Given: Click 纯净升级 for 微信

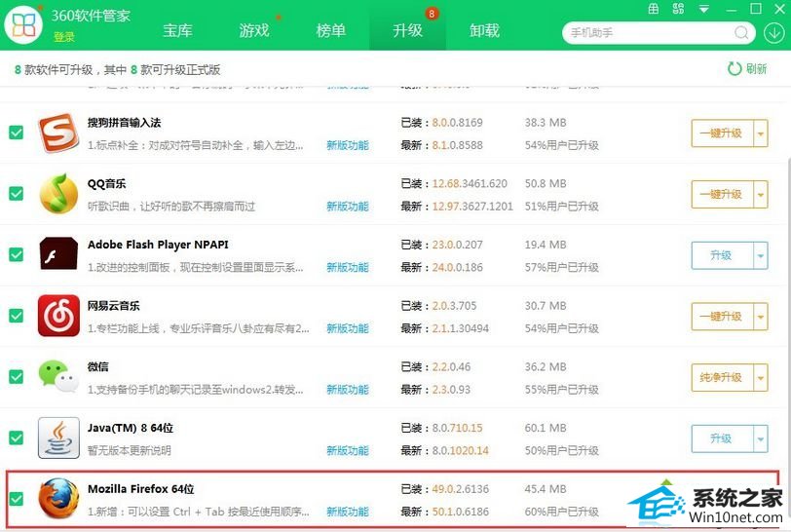Looking at the screenshot, I should [722, 377].
